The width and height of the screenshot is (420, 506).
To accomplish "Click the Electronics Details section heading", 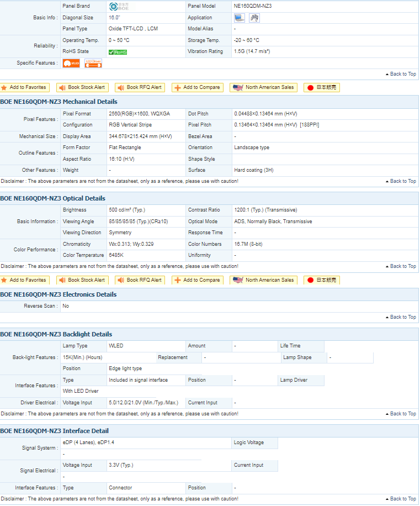I will point(59,294).
